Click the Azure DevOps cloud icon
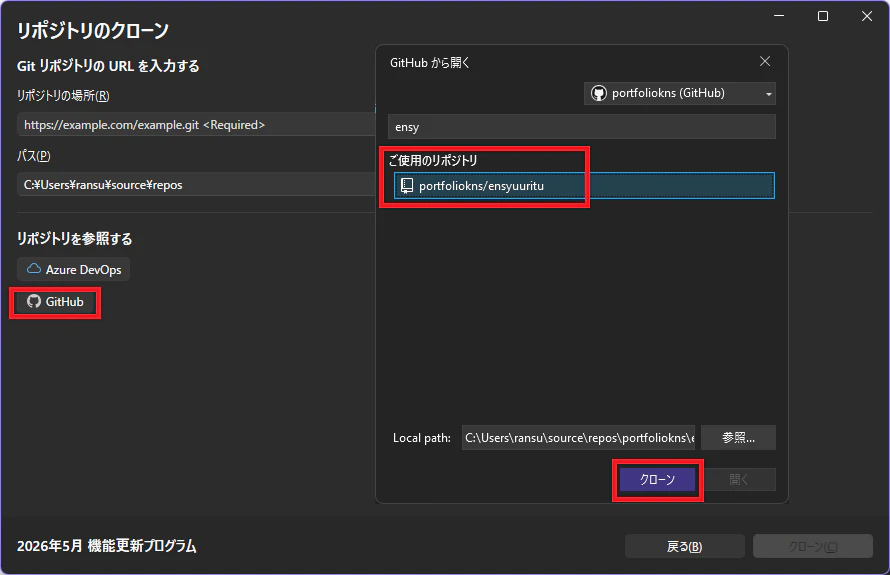This screenshot has width=890, height=575. (34, 269)
